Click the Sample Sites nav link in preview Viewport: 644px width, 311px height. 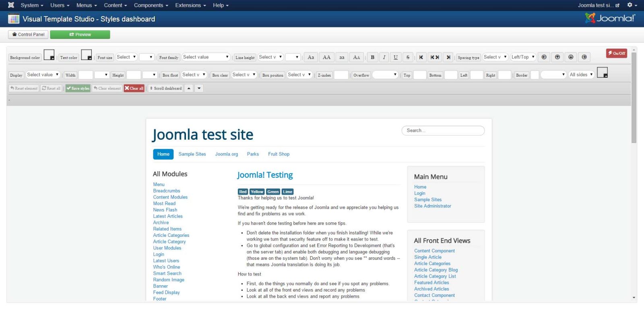point(192,154)
